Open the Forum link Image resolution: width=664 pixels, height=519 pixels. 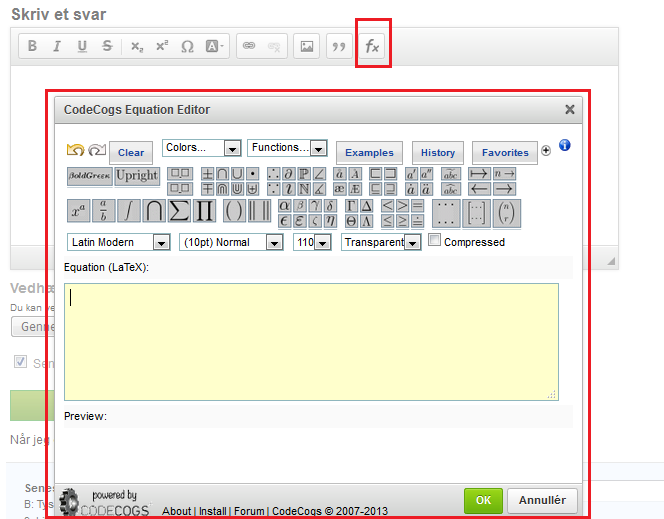click(x=249, y=511)
